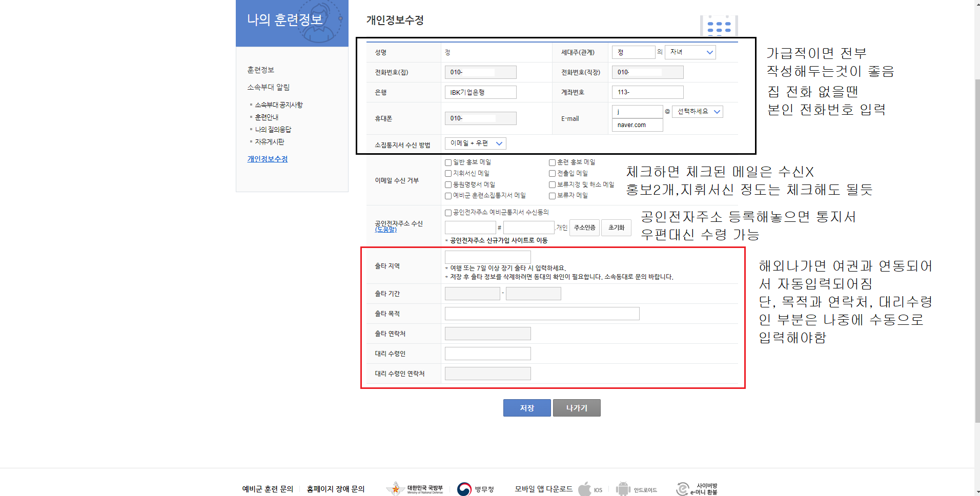Focus the 대리 수령인 input field
980x496 pixels.
coord(488,354)
